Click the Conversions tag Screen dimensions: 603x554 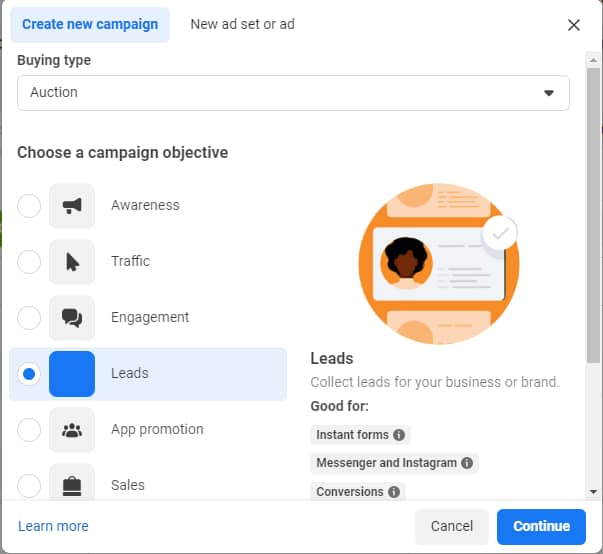(358, 492)
